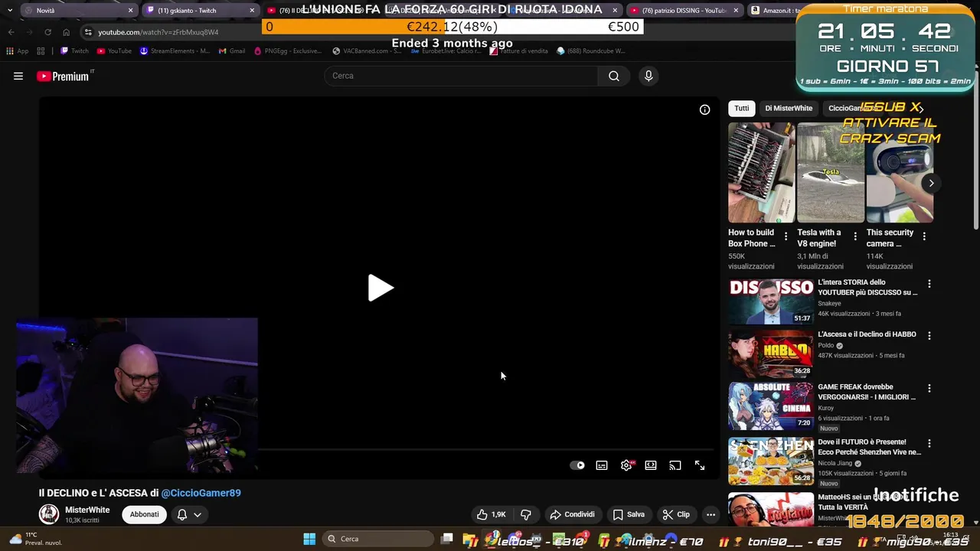Open the notification bell dropdown
This screenshot has height=551, width=980.
point(189,514)
